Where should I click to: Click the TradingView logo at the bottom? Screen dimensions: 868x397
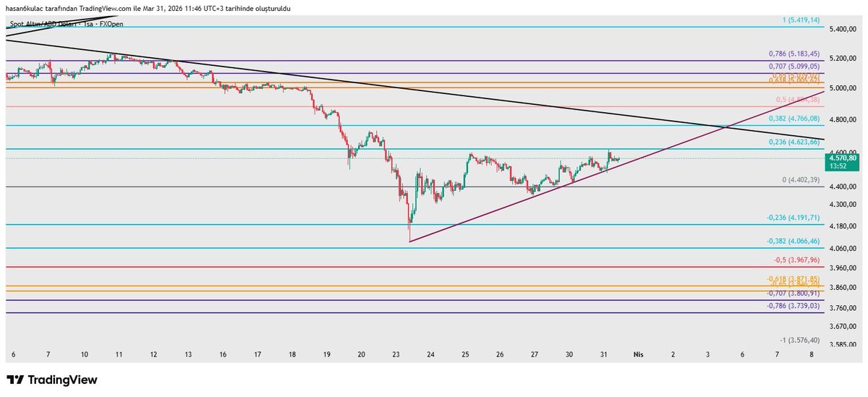pyautogui.click(x=51, y=380)
